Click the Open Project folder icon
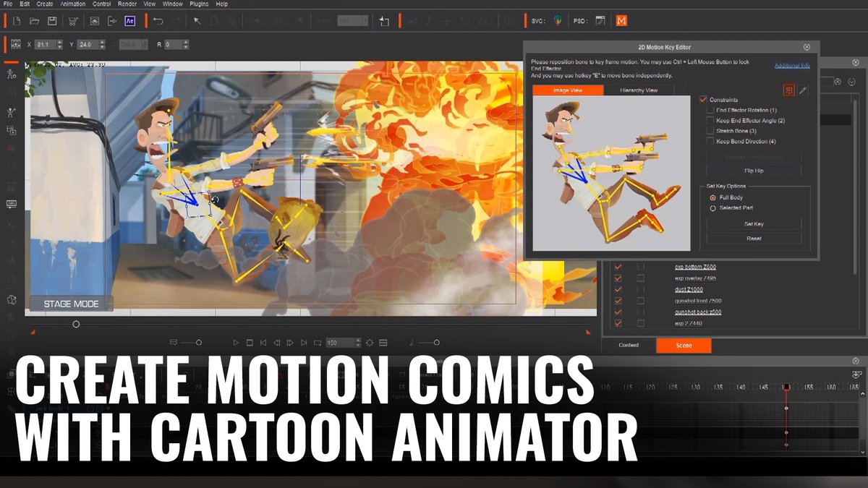The image size is (868, 488). point(35,21)
